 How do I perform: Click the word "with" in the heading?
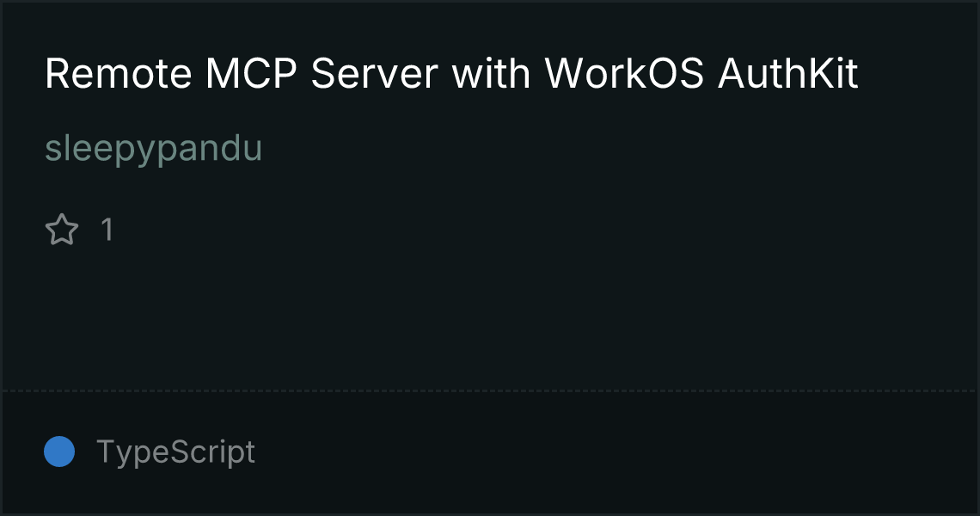pyautogui.click(x=491, y=73)
